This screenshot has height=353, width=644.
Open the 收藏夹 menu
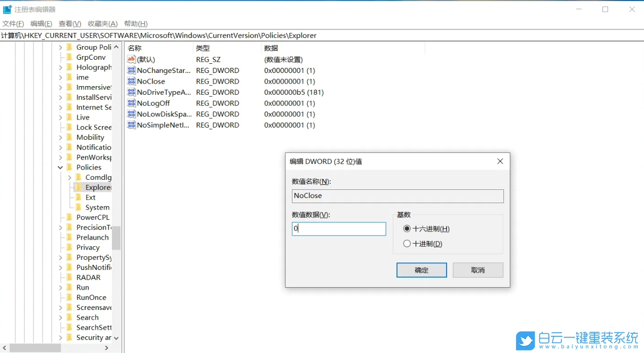[x=102, y=23]
